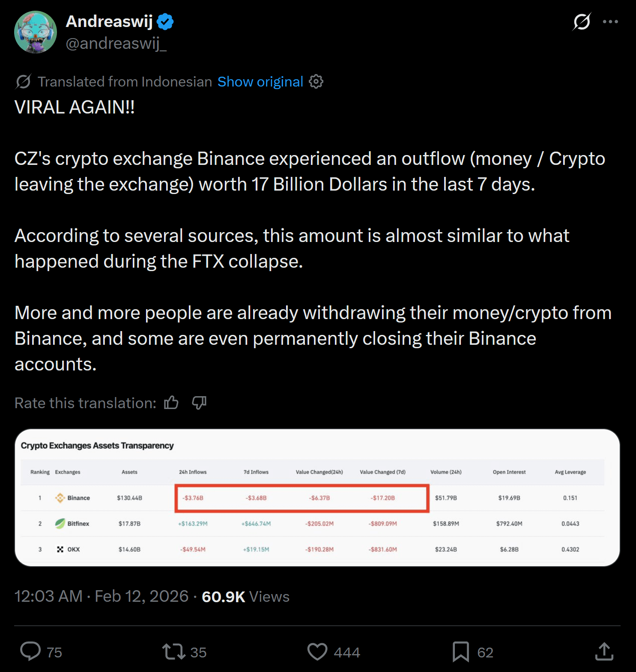Click the Show original link
Image resolution: width=636 pixels, height=672 pixels.
pyautogui.click(x=260, y=81)
